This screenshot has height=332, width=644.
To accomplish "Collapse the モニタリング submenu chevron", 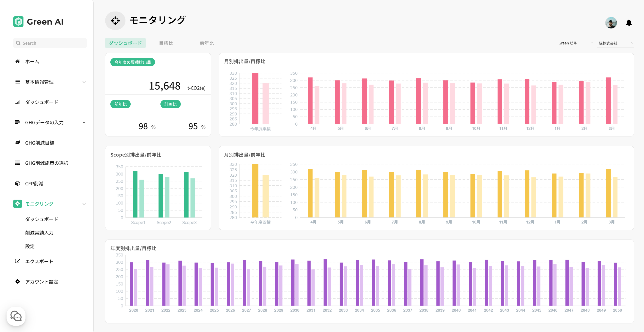I will [x=84, y=204].
